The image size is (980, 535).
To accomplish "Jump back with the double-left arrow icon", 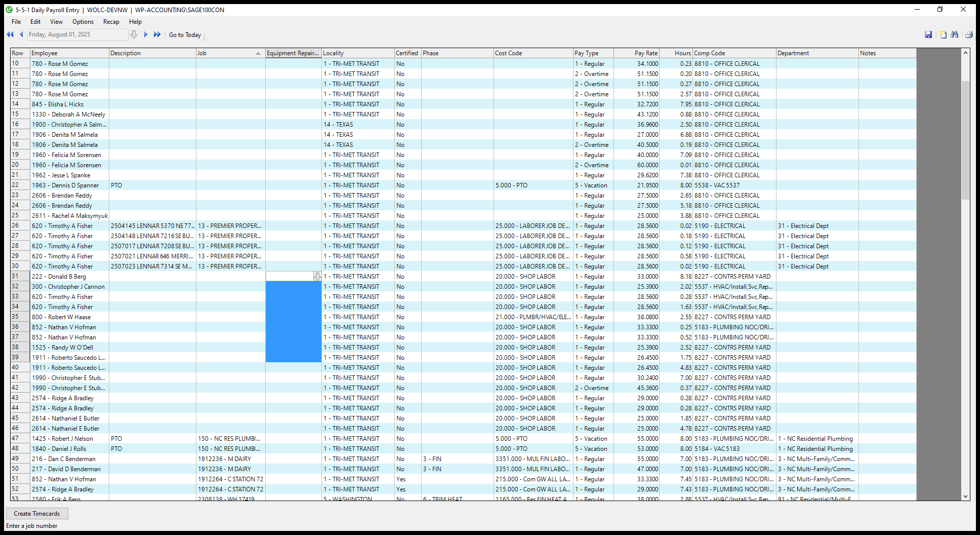I will 10,34.
